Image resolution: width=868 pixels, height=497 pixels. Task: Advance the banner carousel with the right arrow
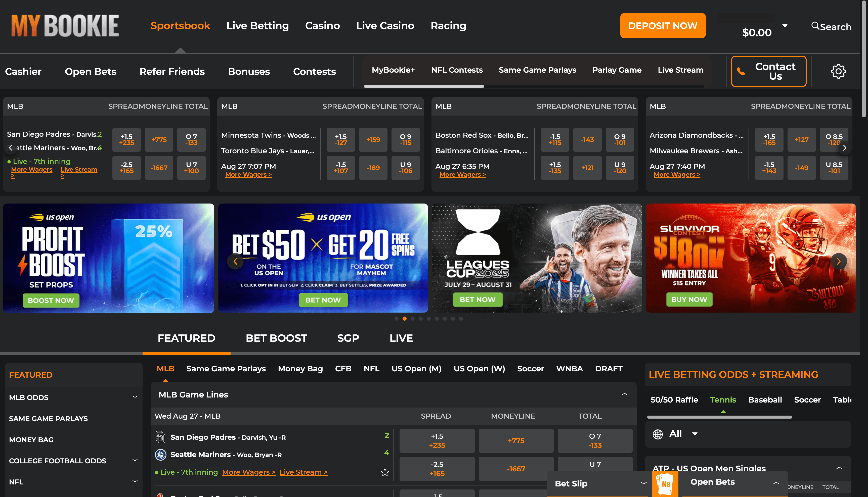pos(839,261)
